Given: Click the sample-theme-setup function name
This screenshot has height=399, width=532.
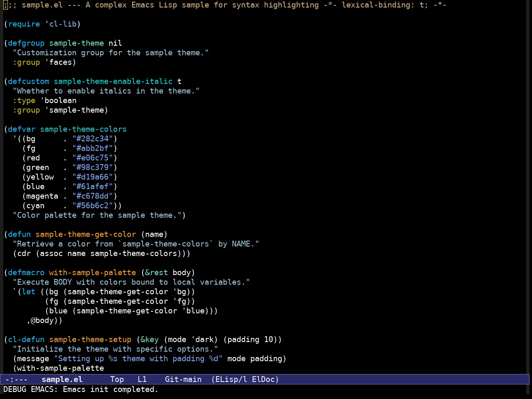Looking at the screenshot, I should click(x=90, y=340).
